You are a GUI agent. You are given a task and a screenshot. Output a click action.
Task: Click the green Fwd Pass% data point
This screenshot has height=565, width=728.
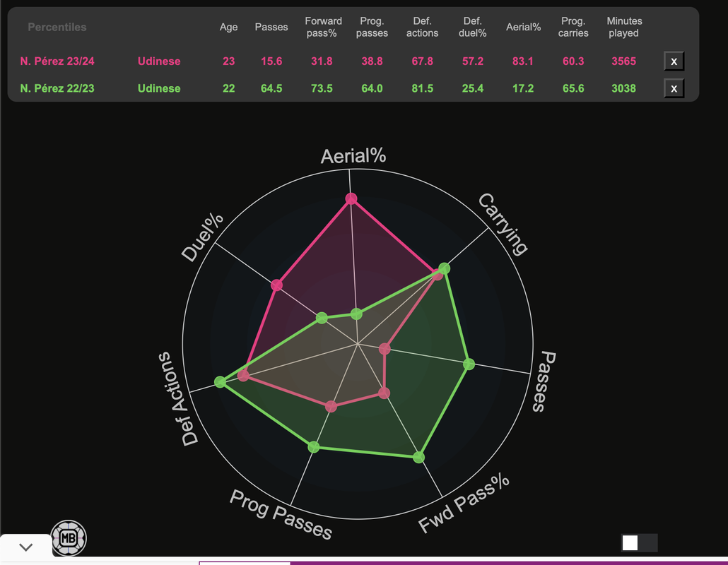pos(419,458)
